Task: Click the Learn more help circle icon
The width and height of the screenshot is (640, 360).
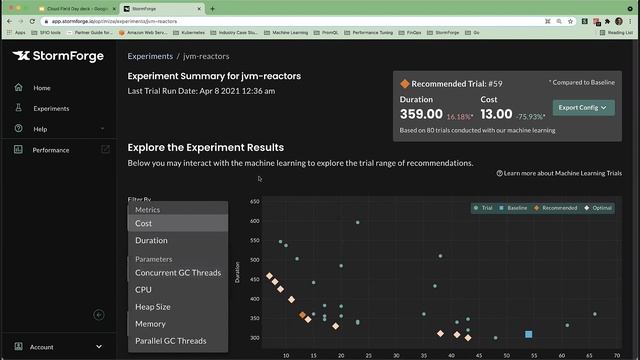Action: click(x=499, y=173)
